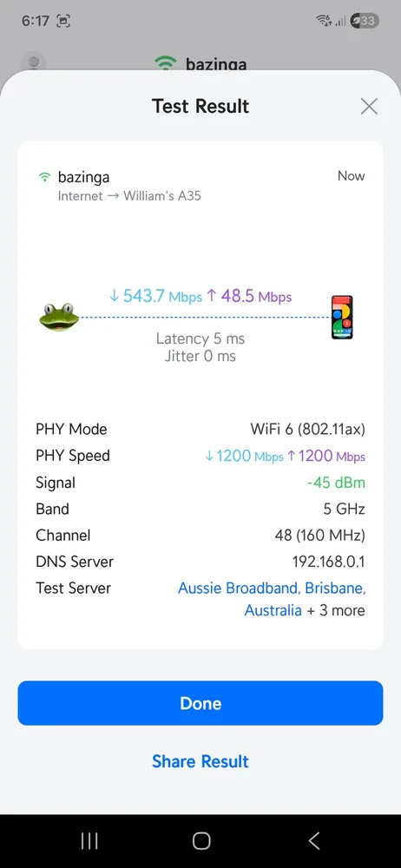Tap the Done button

pos(200,703)
